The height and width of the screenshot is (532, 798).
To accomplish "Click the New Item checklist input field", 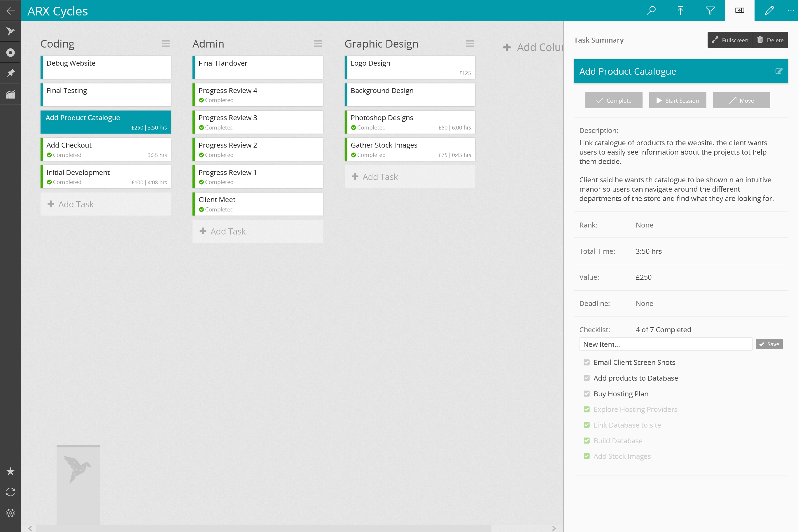I will [665, 344].
